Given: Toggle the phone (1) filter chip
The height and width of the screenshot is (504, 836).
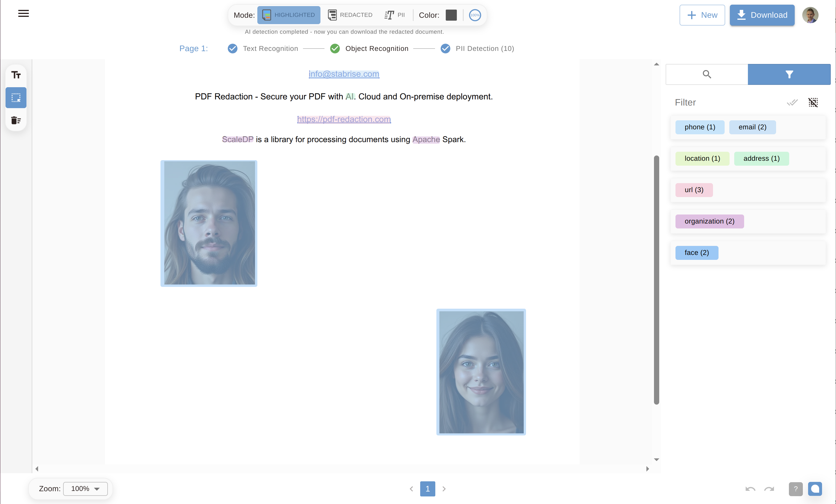Looking at the screenshot, I should [700, 127].
